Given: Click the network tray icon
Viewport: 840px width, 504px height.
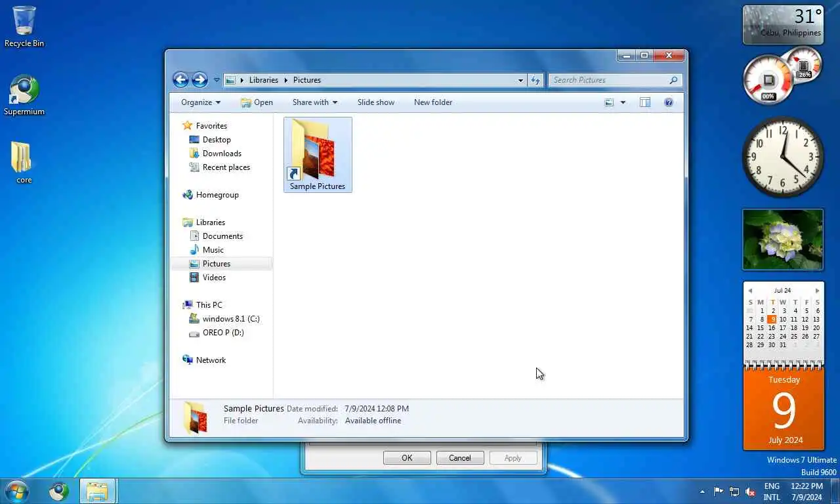Looking at the screenshot, I should [x=734, y=492].
